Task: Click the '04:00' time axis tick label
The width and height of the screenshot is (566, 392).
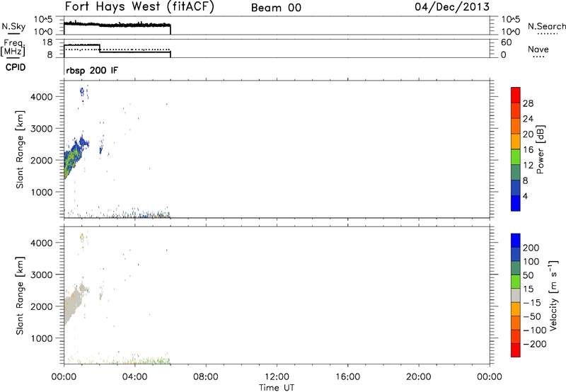Action: 135,377
